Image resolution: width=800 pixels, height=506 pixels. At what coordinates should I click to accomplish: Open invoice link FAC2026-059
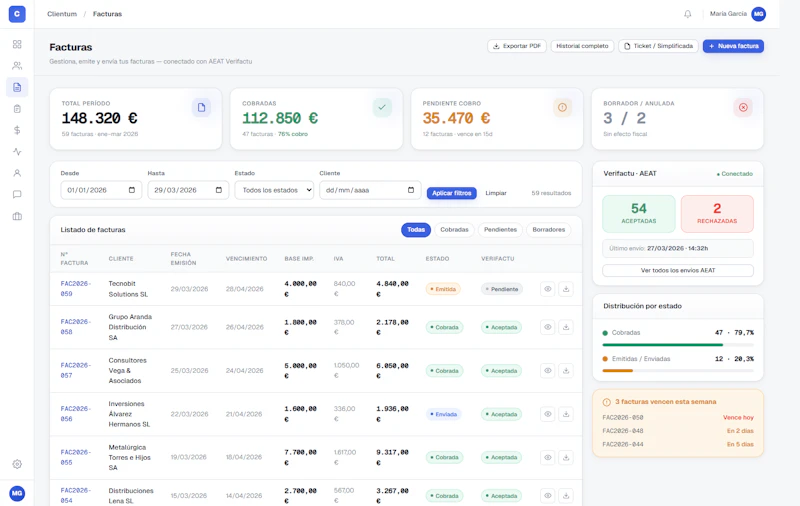76,289
